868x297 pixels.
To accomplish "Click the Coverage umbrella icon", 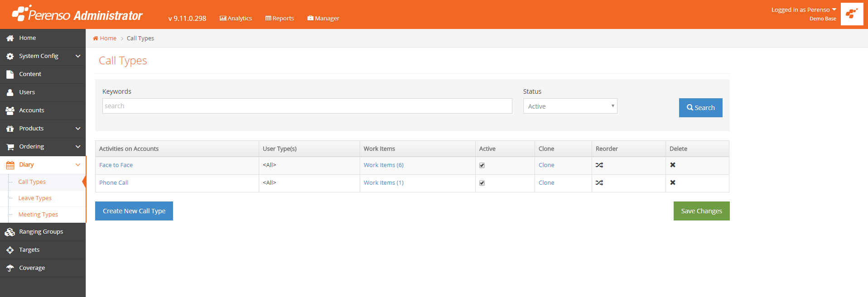I will [10, 268].
